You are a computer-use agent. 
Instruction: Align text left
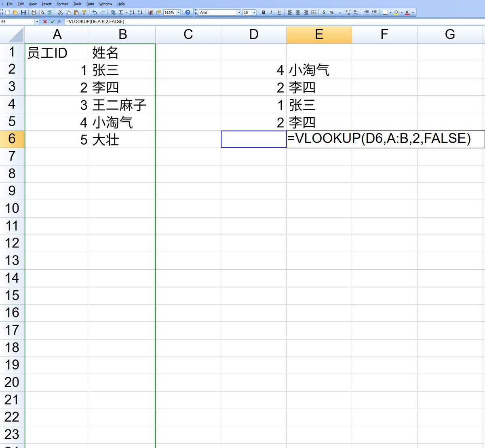(x=290, y=13)
